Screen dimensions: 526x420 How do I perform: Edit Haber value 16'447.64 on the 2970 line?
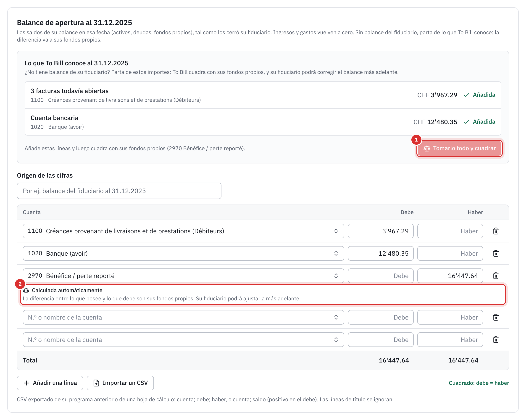tap(450, 276)
